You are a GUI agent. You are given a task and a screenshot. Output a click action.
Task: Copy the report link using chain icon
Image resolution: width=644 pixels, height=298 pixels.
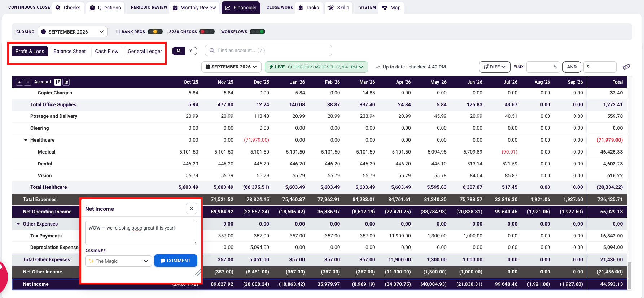(x=626, y=67)
